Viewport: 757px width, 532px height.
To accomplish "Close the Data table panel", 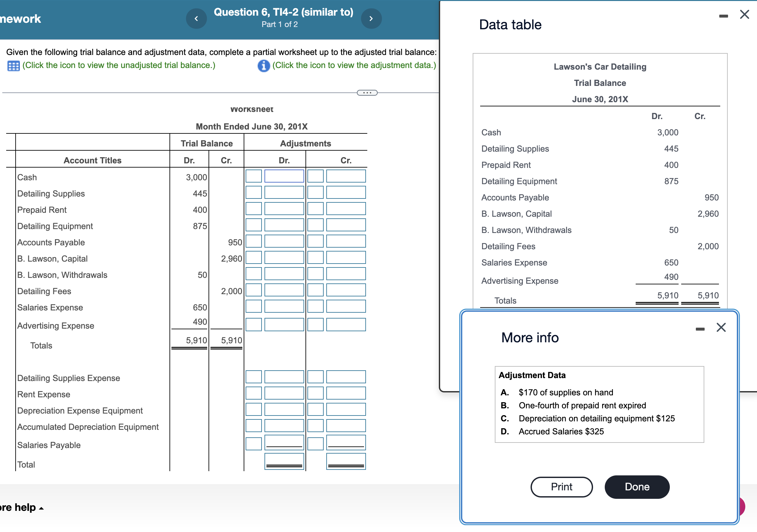I will [x=744, y=15].
